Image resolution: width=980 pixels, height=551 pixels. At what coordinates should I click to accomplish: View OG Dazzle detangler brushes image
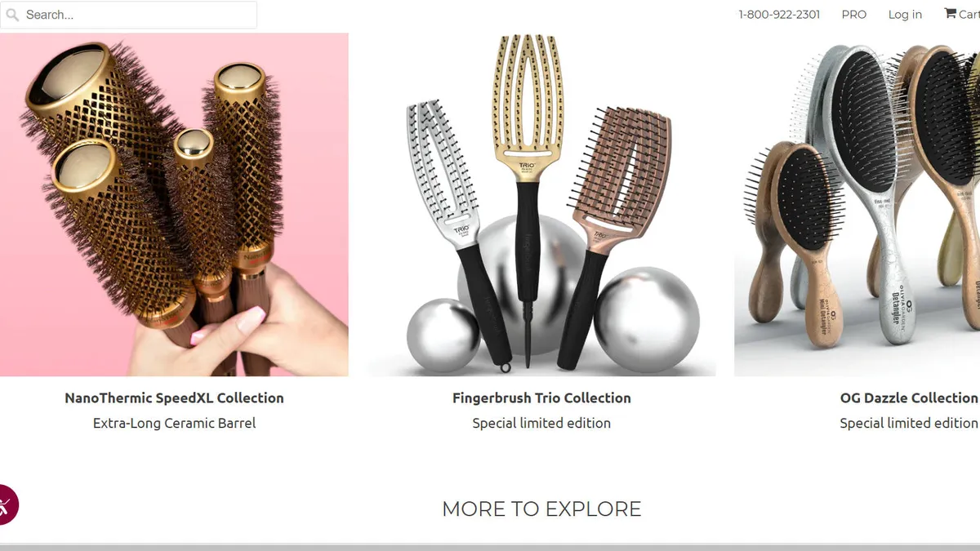(857, 205)
